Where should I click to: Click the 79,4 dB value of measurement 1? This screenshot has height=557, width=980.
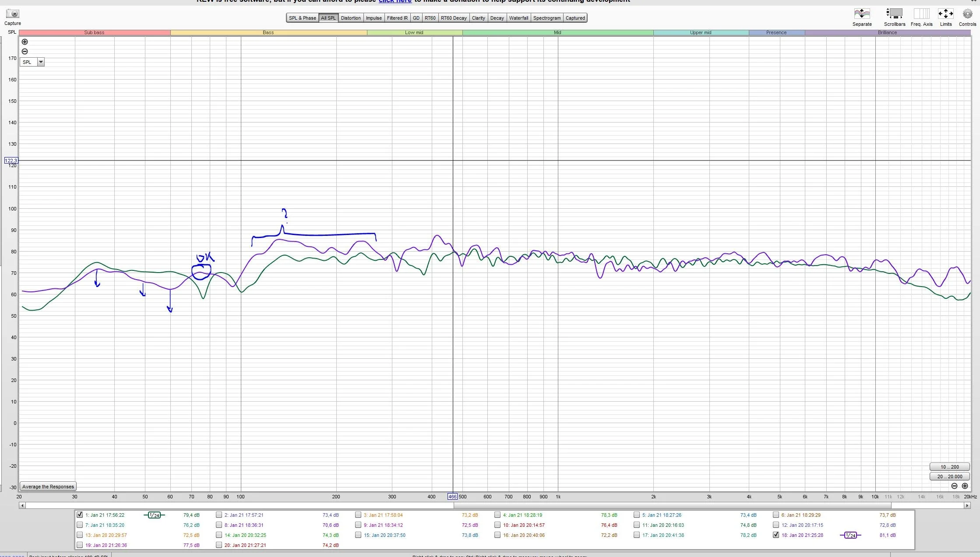(191, 515)
